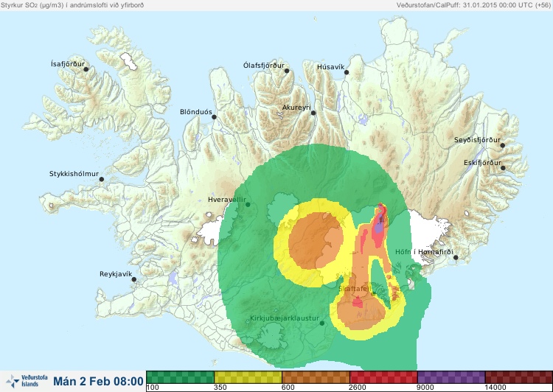
Task: Click the Seyðisfjörður label
Action: coord(477,140)
